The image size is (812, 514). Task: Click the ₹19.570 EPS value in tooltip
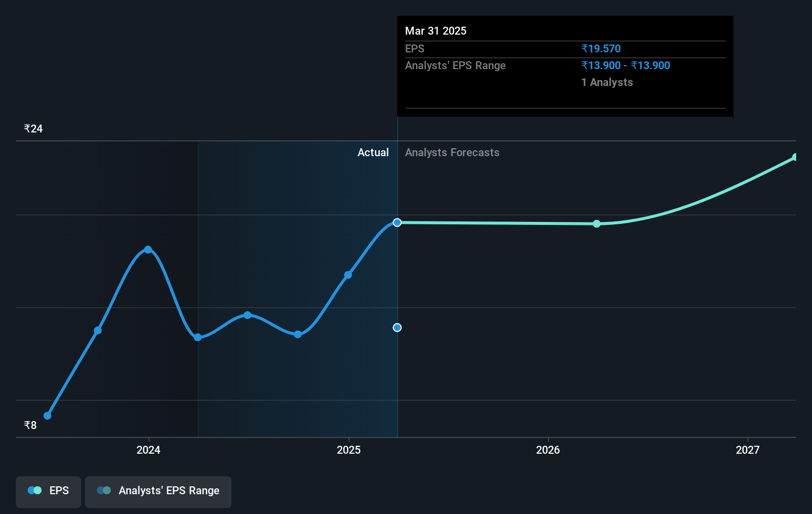tap(601, 49)
